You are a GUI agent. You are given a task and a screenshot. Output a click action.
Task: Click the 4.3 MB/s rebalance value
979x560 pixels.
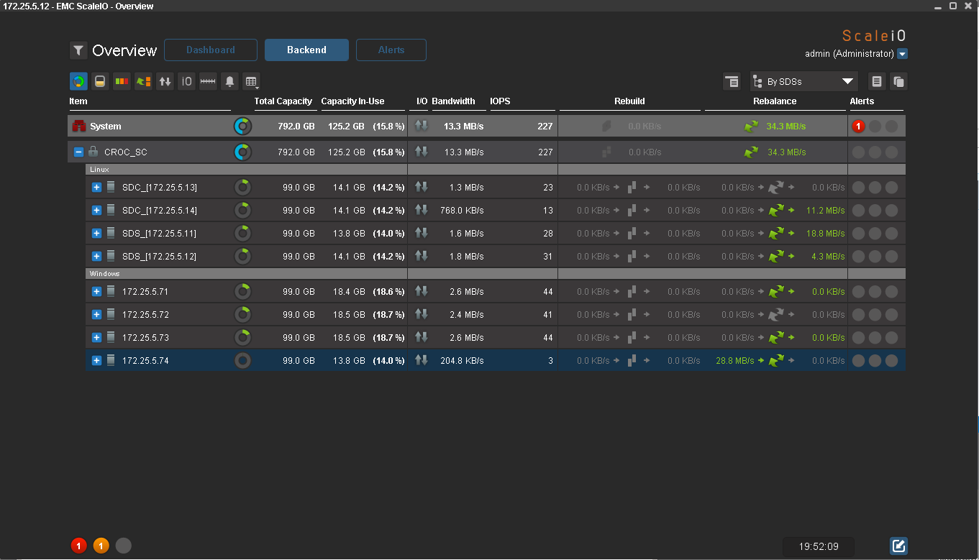pyautogui.click(x=828, y=257)
